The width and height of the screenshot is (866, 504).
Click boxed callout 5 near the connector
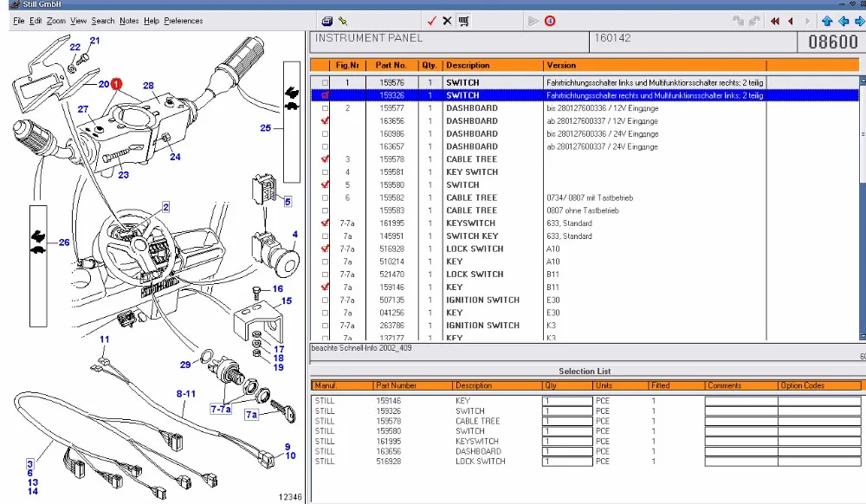[x=288, y=202]
